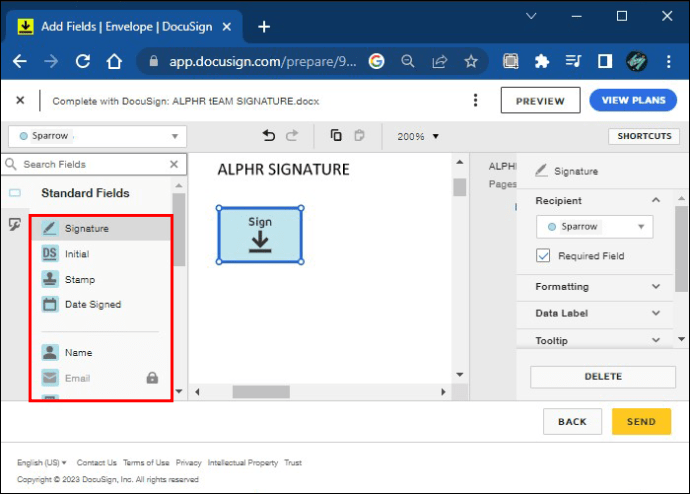
Task: Click the lock icon beside Email
Action: tap(152, 378)
